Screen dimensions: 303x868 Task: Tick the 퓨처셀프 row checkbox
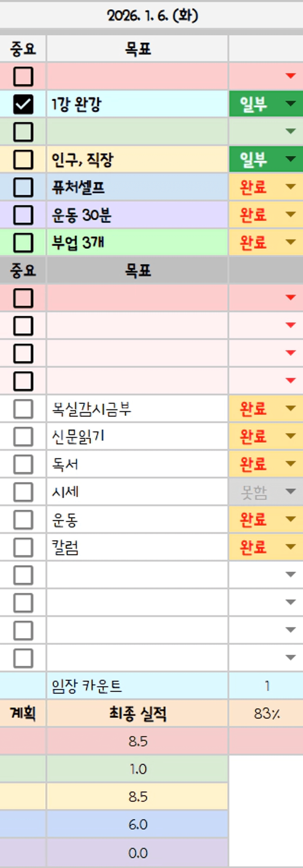(x=23, y=187)
